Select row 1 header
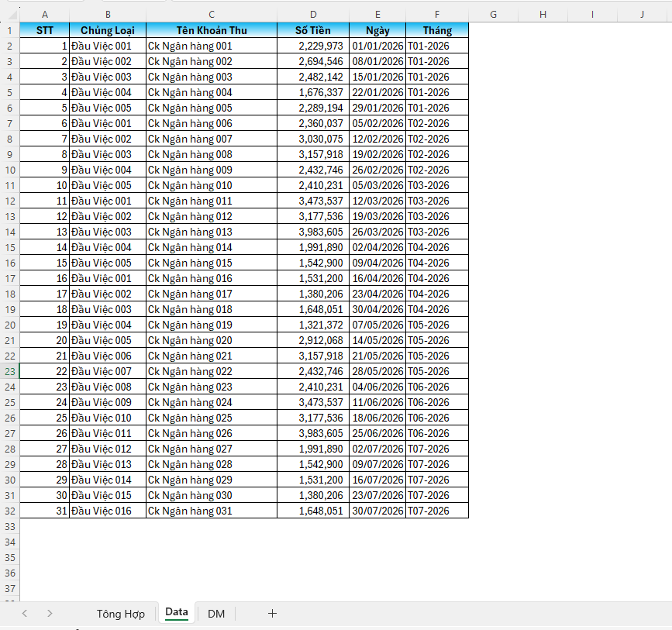The image size is (672, 630). point(9,30)
